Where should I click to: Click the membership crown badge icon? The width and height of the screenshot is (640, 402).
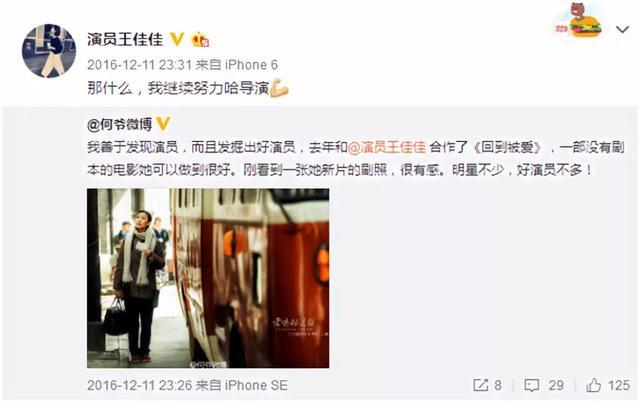(200, 40)
